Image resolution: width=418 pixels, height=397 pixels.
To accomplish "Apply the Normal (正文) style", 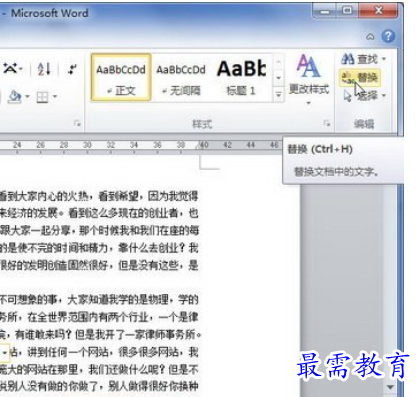I will [121, 77].
